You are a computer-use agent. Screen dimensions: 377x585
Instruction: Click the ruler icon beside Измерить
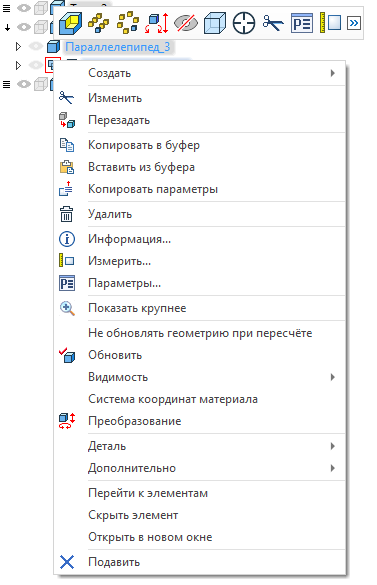click(x=67, y=261)
